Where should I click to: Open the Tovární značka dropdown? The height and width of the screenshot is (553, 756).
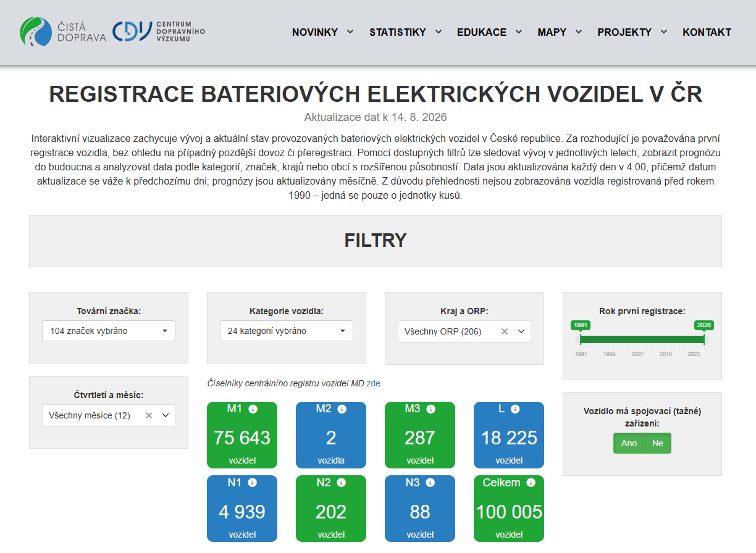click(109, 331)
